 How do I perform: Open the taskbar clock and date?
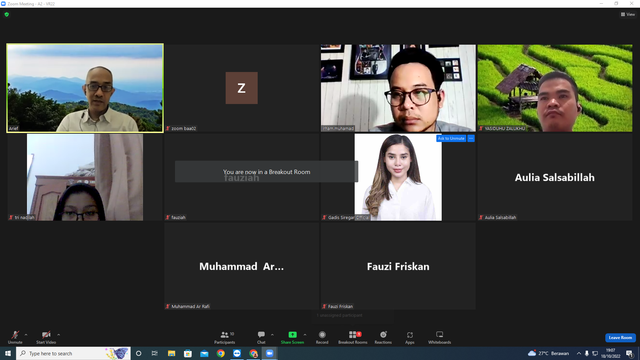click(611, 353)
